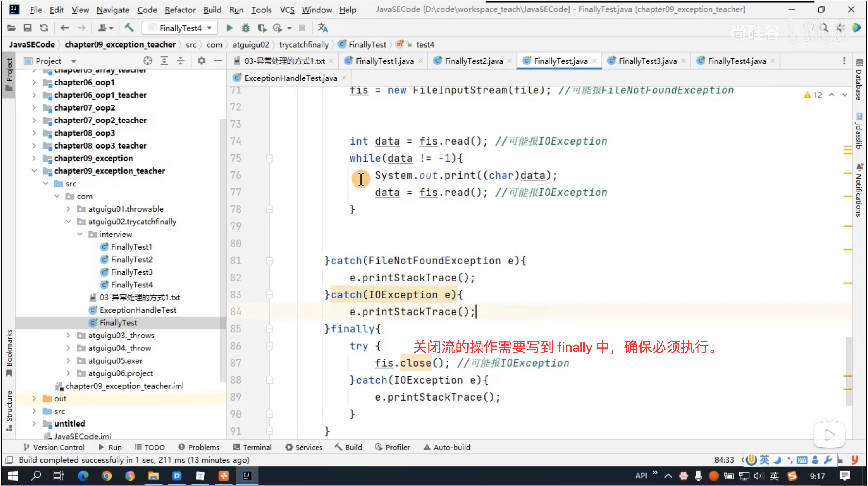Select Opened File target icon in Project panel

(x=147, y=61)
